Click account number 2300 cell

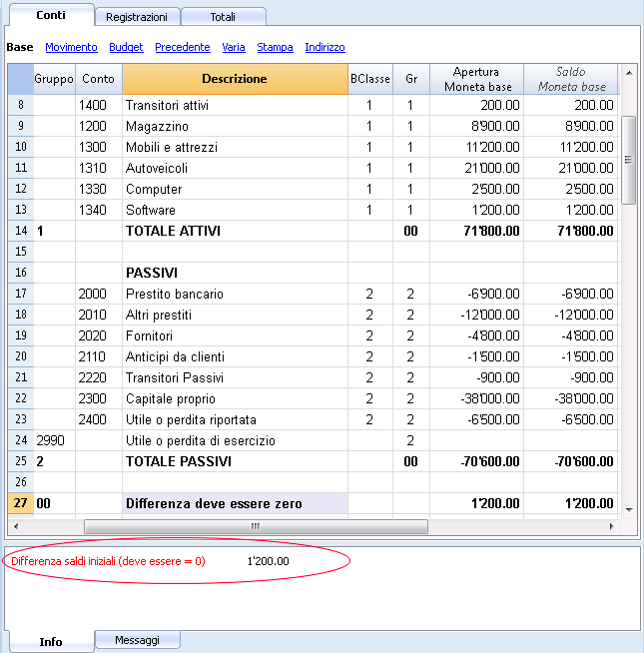point(98,398)
